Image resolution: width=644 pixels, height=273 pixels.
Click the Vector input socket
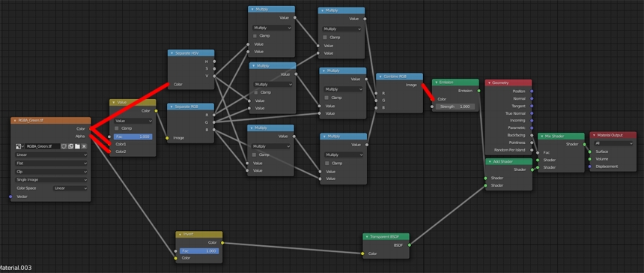tap(10, 196)
